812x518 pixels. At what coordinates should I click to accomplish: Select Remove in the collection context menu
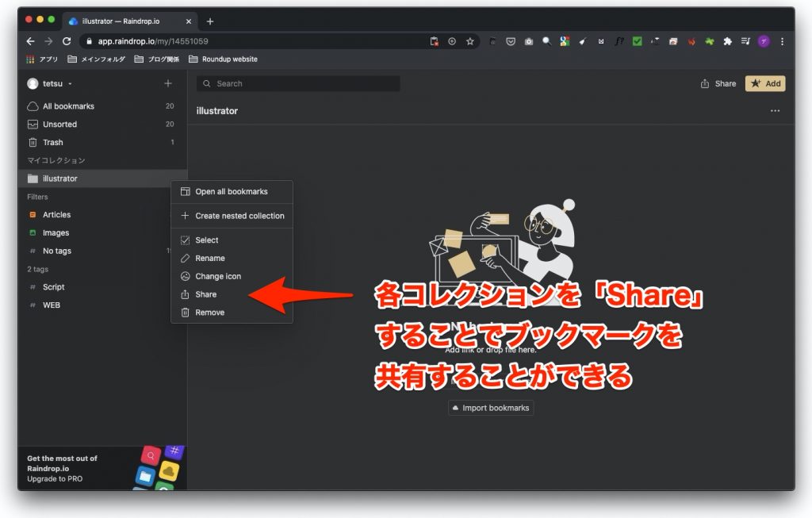pyautogui.click(x=232, y=313)
